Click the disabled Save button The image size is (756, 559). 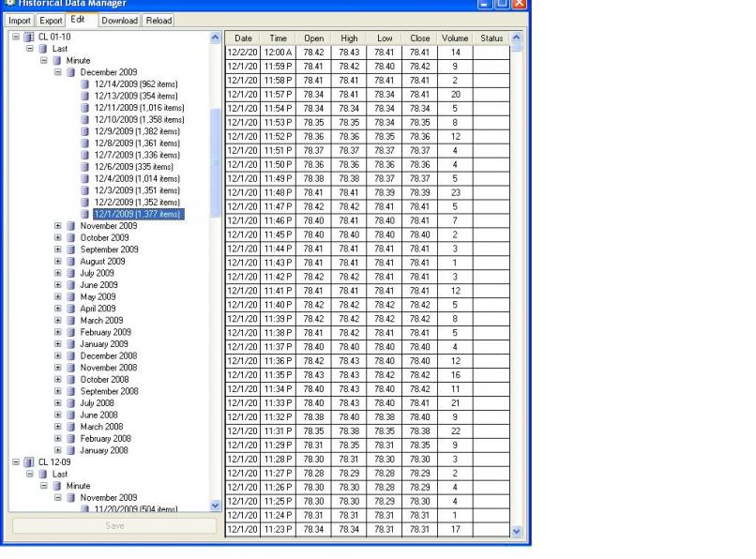coord(114,526)
